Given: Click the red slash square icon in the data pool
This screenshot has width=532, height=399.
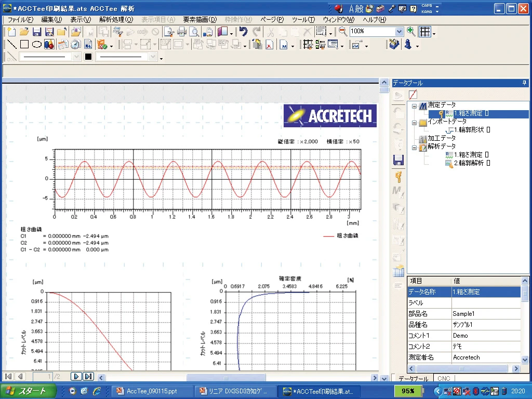Looking at the screenshot, I should tap(413, 95).
